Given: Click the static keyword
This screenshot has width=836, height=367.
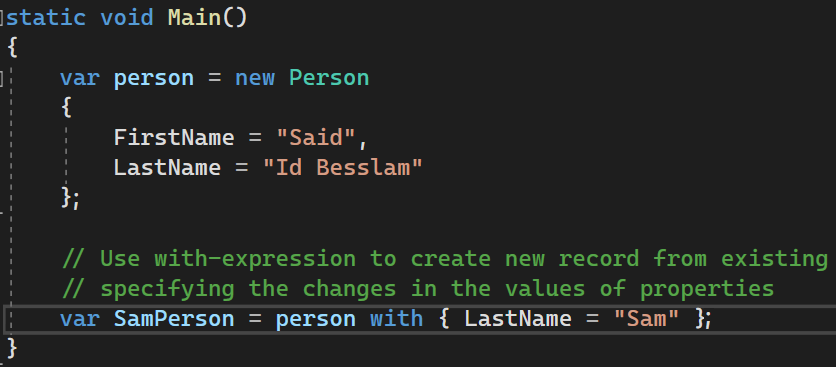Looking at the screenshot, I should (x=46, y=18).
